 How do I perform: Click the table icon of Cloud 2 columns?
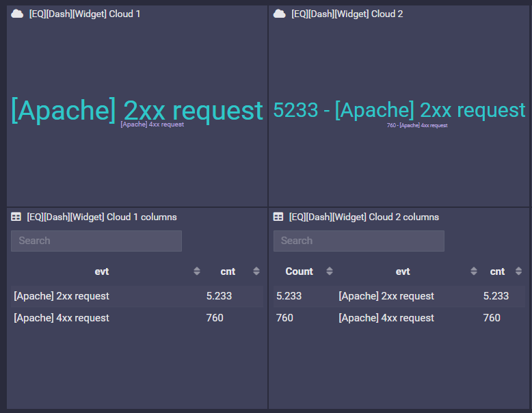278,217
